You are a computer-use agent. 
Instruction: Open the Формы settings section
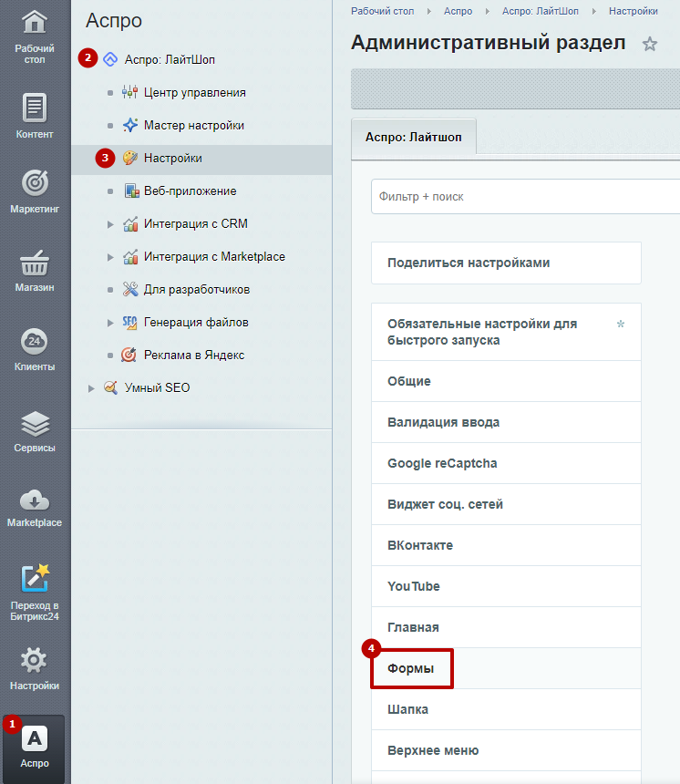506,668
